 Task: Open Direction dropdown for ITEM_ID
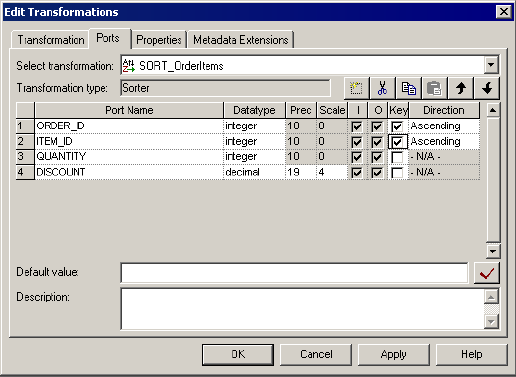coord(444,141)
